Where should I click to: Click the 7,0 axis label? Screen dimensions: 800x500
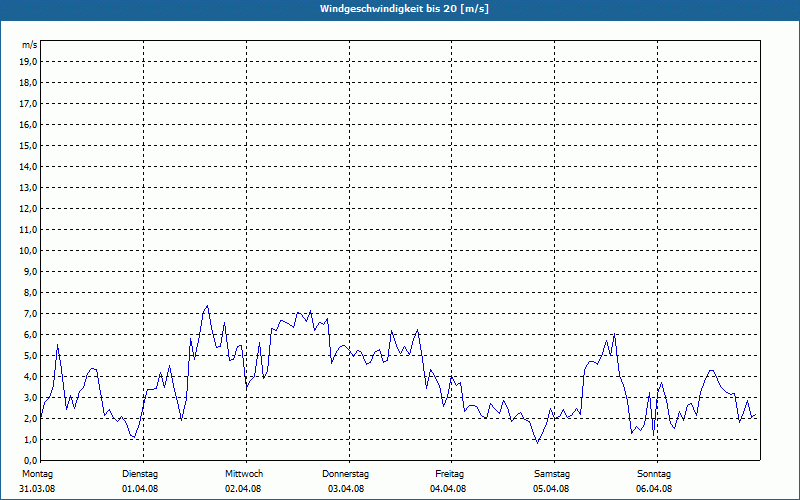click(30, 313)
